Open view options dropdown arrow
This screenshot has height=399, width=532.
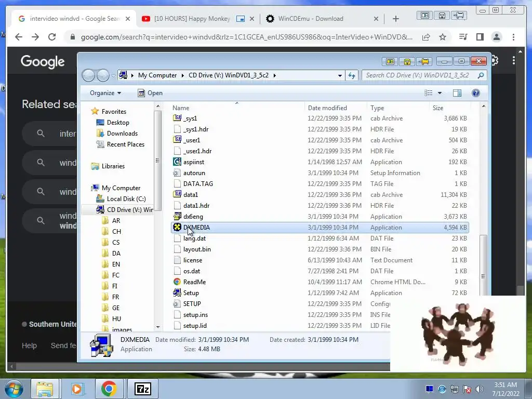440,93
